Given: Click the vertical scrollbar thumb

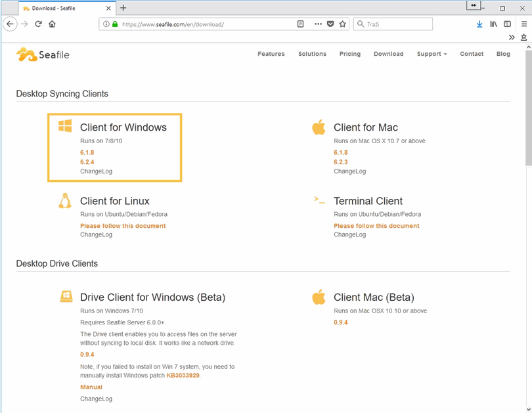Looking at the screenshot, I should coord(529,108).
